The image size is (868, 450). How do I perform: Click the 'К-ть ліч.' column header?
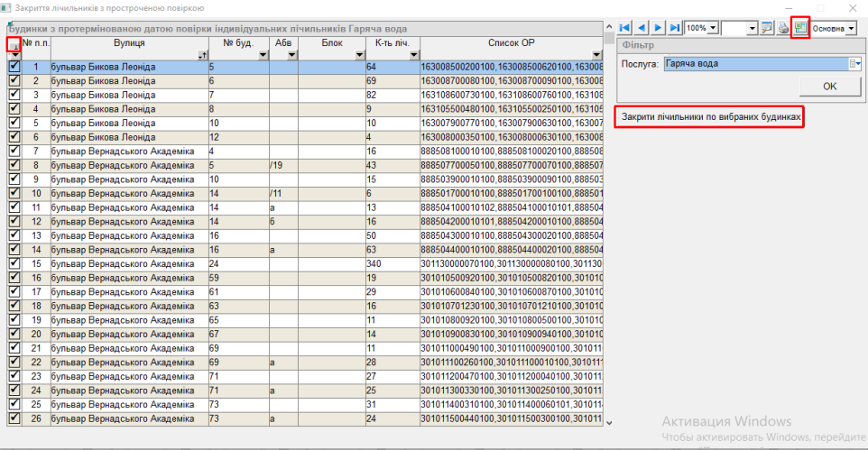391,42
